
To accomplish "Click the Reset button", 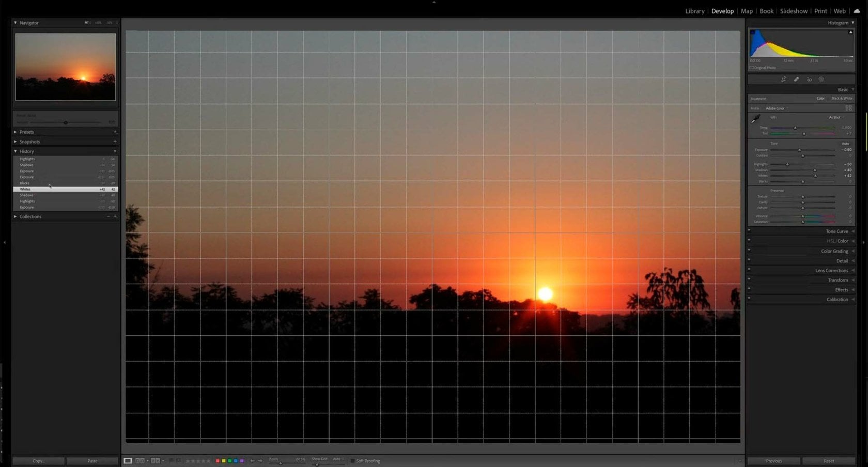I will click(828, 461).
